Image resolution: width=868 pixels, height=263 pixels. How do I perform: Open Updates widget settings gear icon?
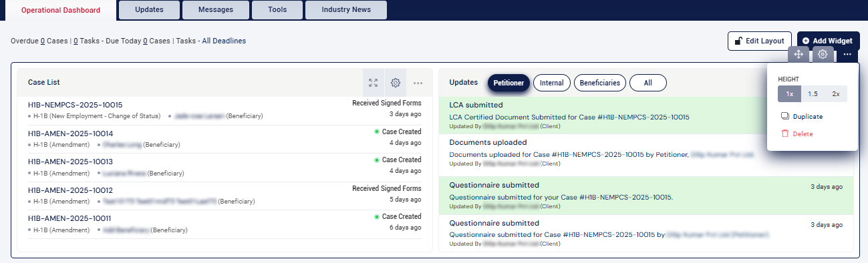point(823,55)
